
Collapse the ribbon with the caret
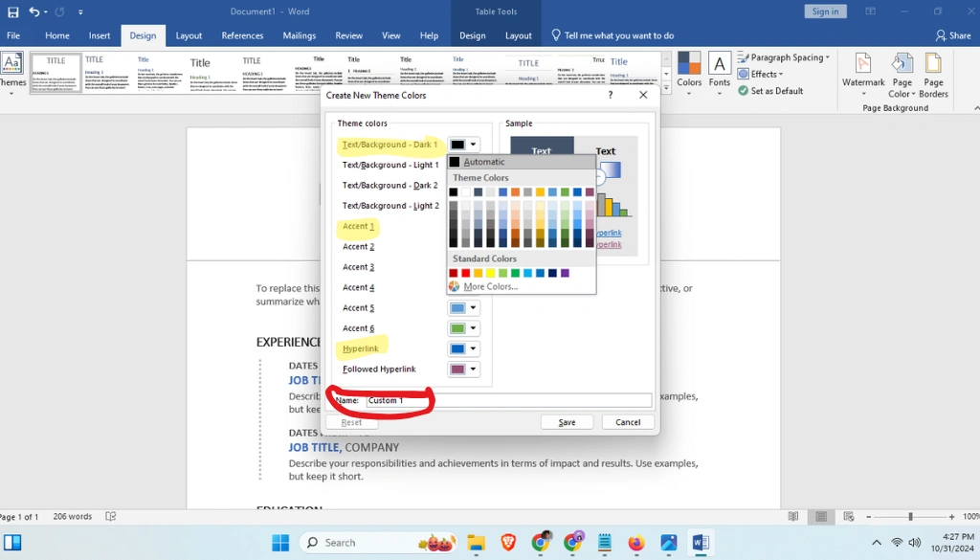pos(976,108)
